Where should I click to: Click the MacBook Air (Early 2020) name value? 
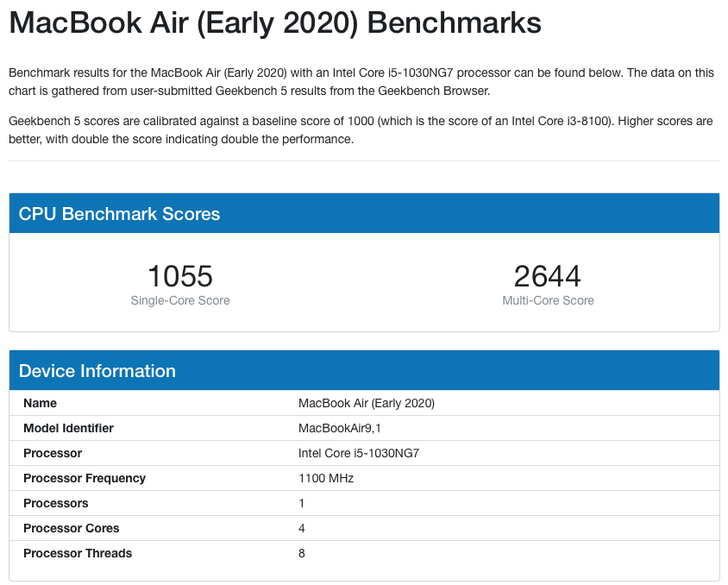click(x=367, y=403)
